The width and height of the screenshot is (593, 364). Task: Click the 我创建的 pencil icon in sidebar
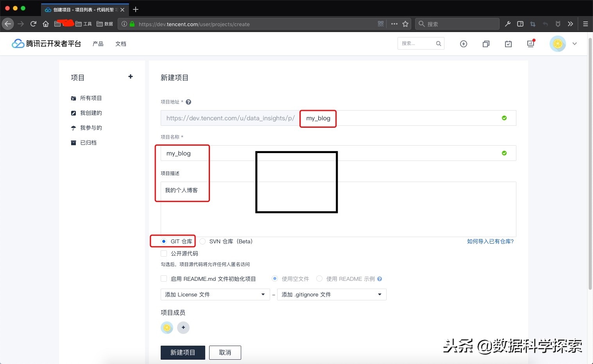[x=73, y=113]
